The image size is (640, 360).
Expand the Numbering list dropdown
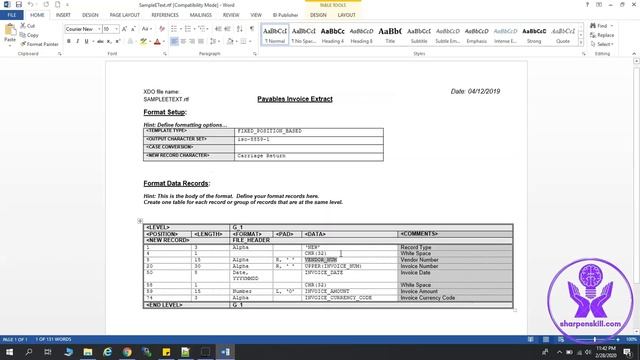[x=194, y=29]
